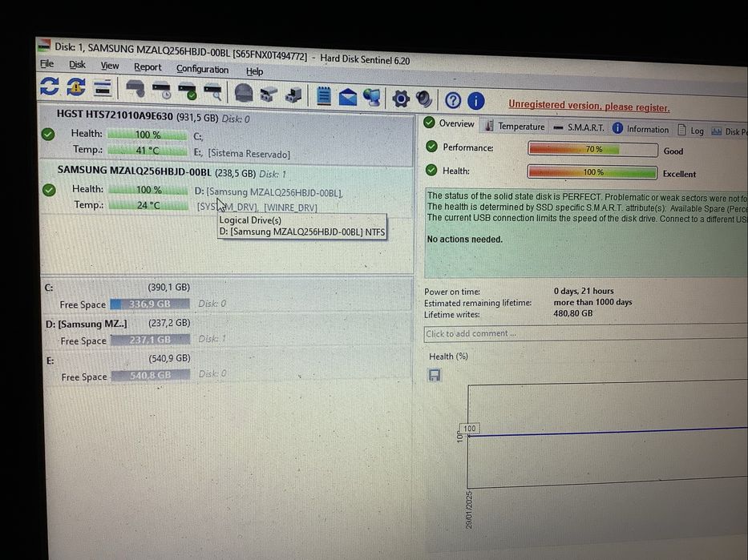Click the HGST Health 100 % bar
The height and width of the screenshot is (560, 748).
(x=148, y=135)
